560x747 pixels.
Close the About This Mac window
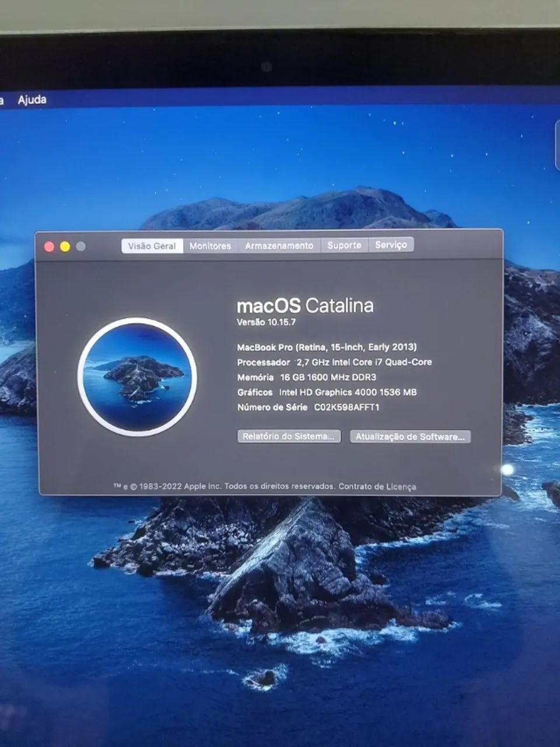coord(48,246)
